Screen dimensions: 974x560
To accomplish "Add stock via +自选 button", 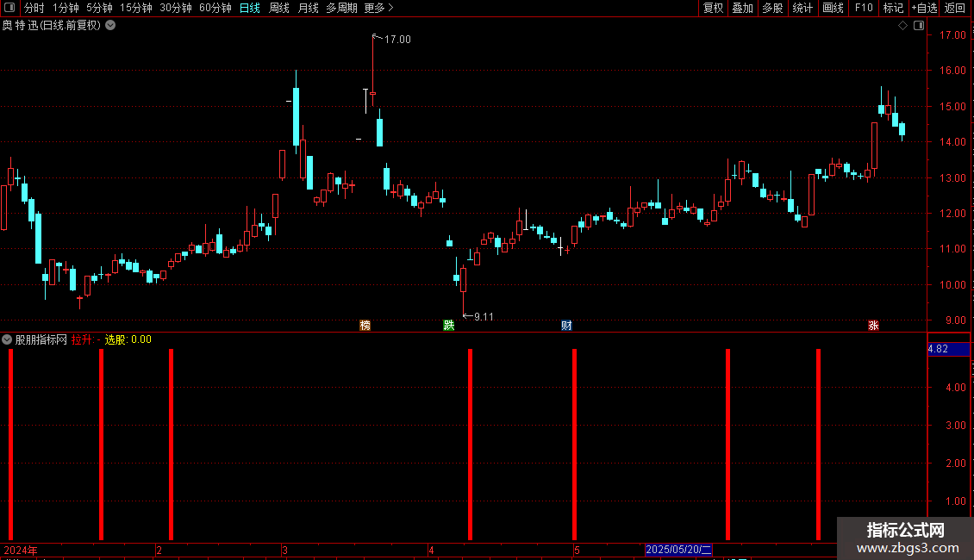I will pos(924,8).
